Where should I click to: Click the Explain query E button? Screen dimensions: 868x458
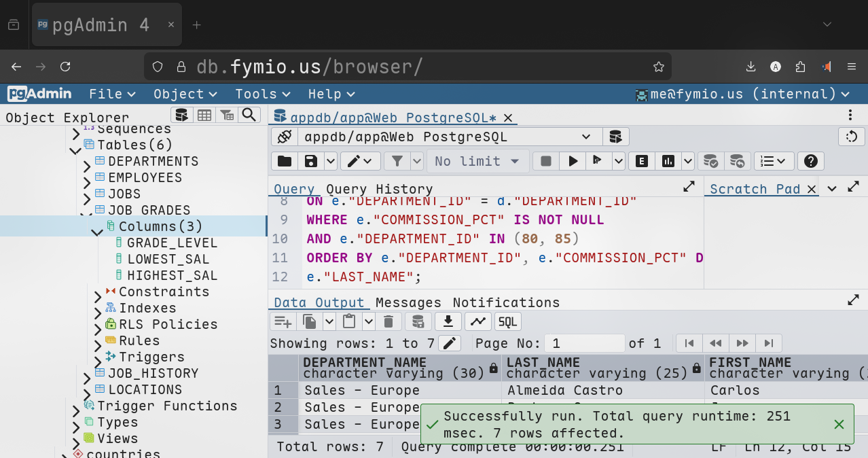pos(640,161)
